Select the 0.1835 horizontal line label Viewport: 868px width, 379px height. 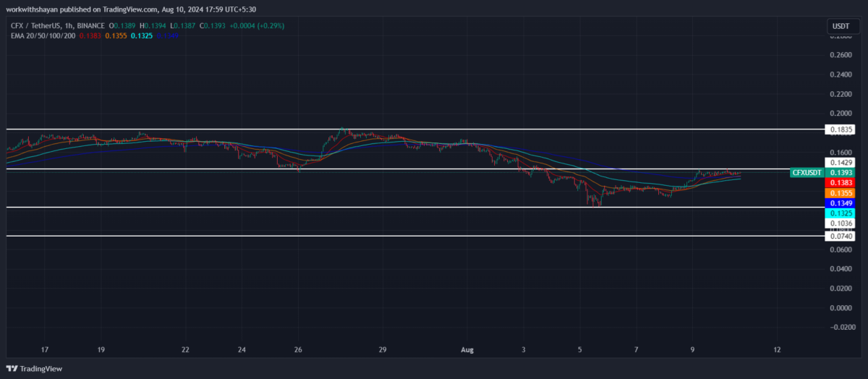tap(839, 130)
